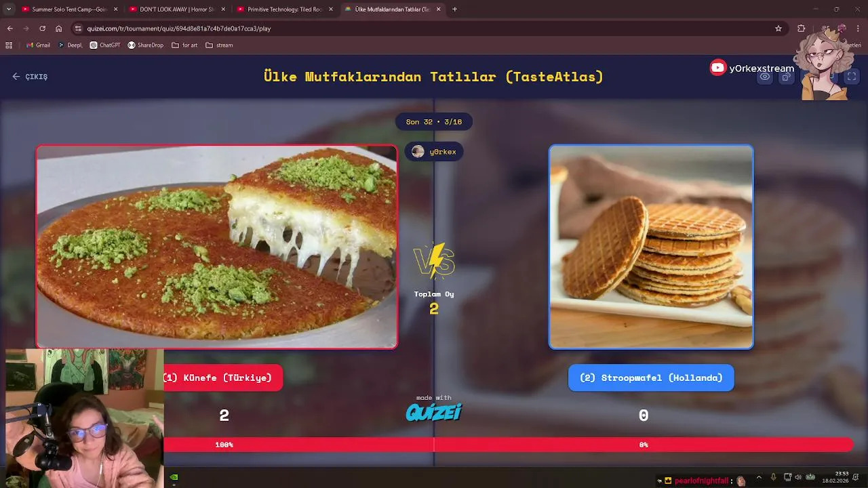This screenshot has width=868, height=488.
Task: Open the browser extensions menu
Action: (x=802, y=28)
